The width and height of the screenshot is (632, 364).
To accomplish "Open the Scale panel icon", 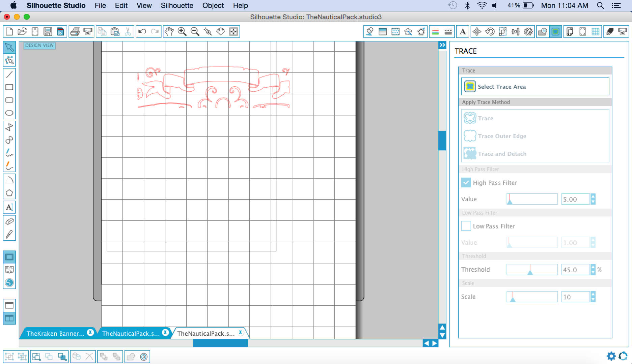I will click(x=502, y=32).
